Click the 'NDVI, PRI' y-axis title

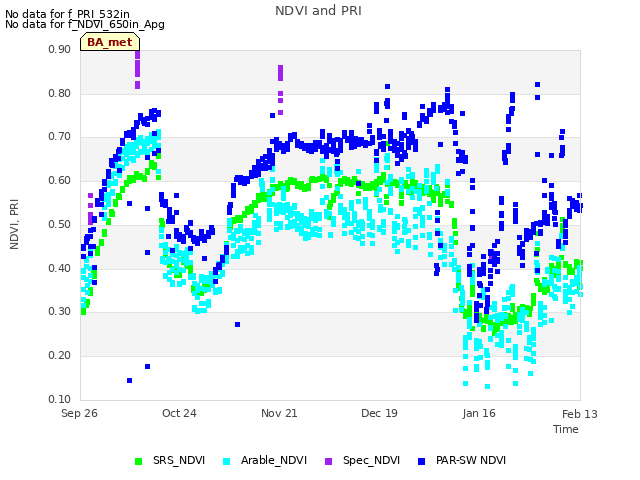pos(14,224)
